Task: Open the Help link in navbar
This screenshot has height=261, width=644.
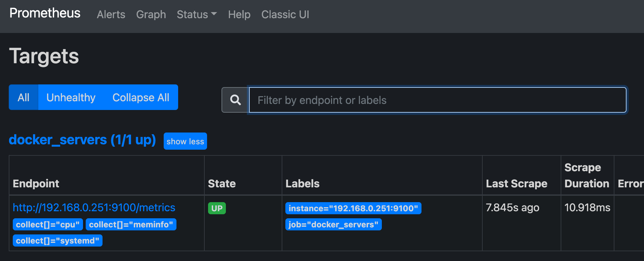Action: click(239, 14)
